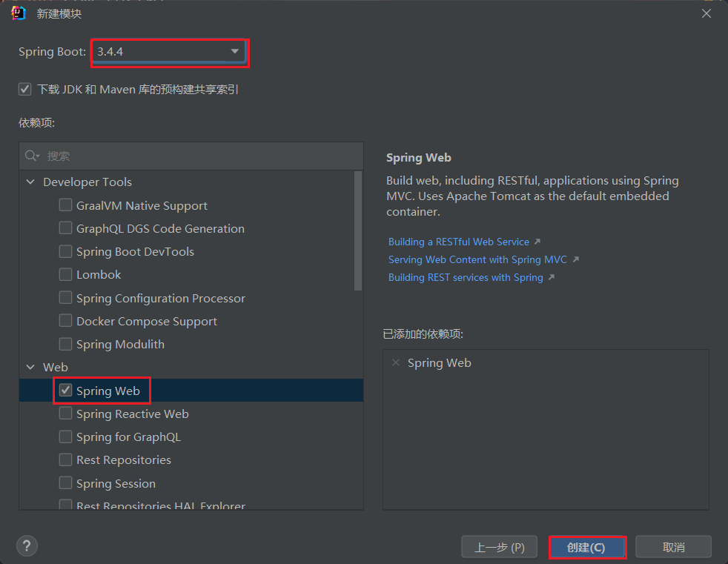Open the Building a RESTful Web Service link
The image size is (728, 564).
tap(459, 242)
